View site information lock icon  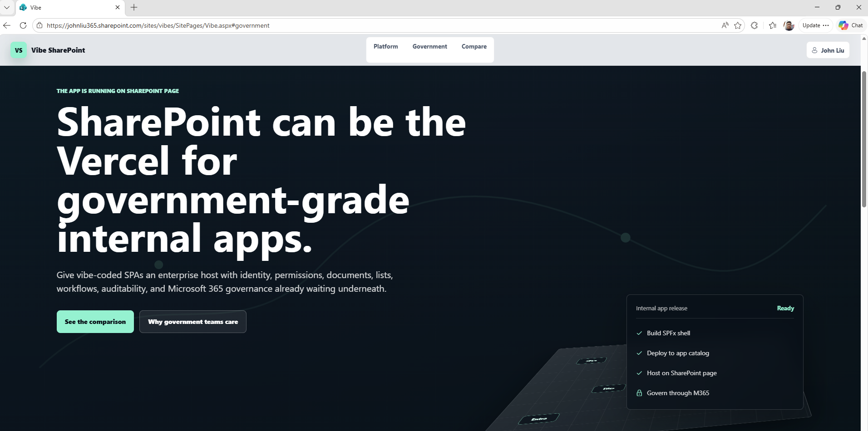coord(39,25)
